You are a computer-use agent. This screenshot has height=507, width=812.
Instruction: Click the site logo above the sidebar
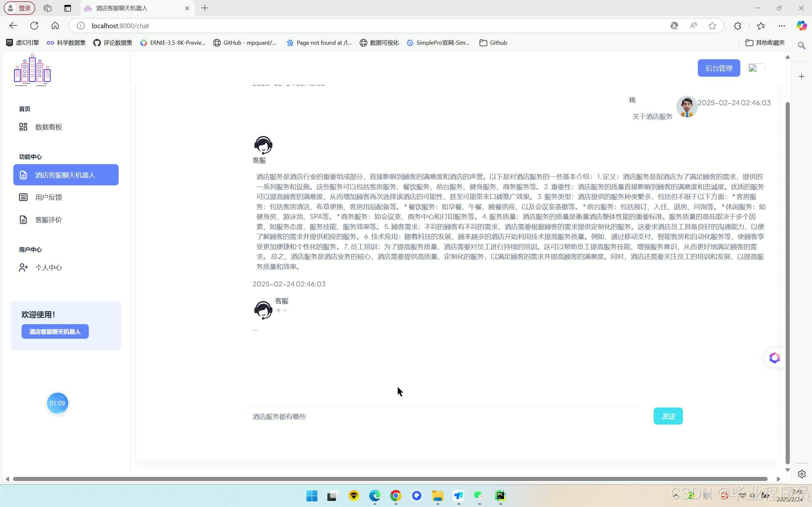pos(32,70)
